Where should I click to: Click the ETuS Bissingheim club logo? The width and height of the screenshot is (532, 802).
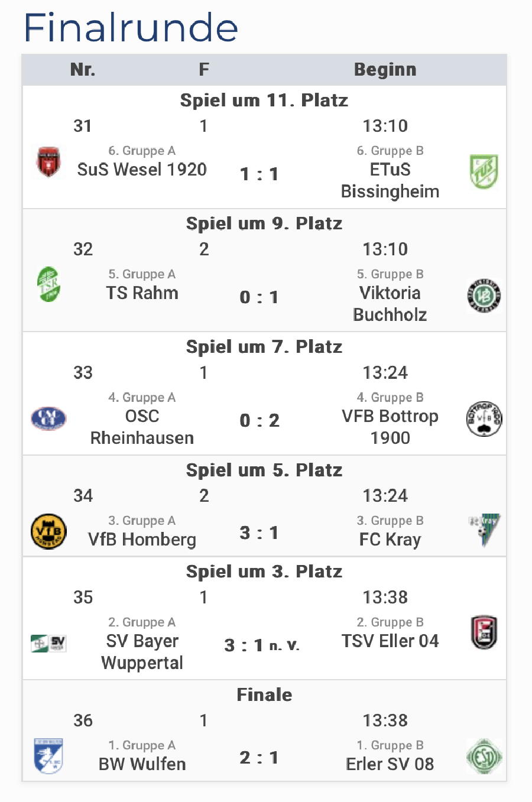[484, 171]
